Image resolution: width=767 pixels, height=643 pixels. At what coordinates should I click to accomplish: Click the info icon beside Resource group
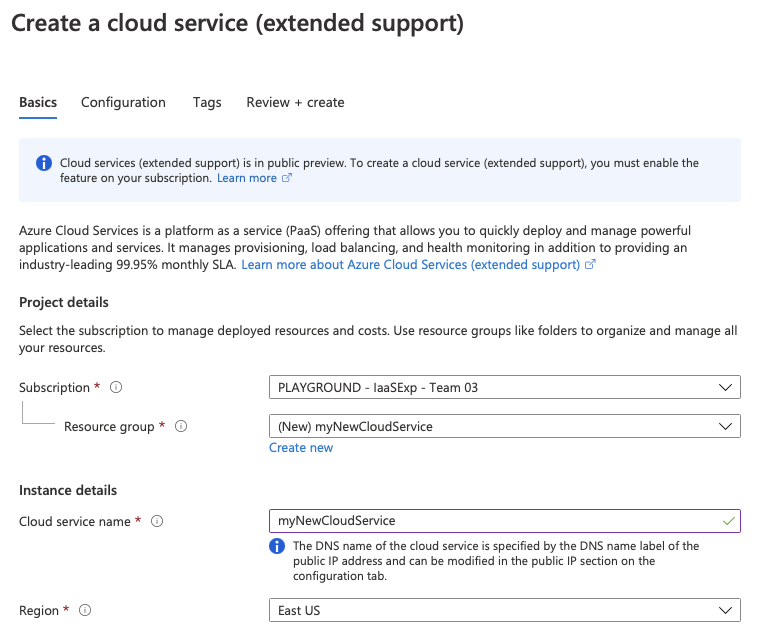[x=181, y=426]
